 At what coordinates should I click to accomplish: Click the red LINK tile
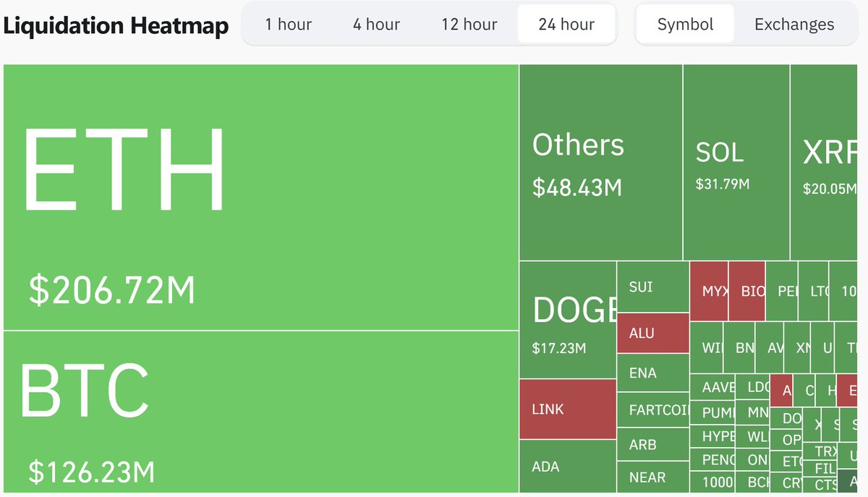pos(568,409)
